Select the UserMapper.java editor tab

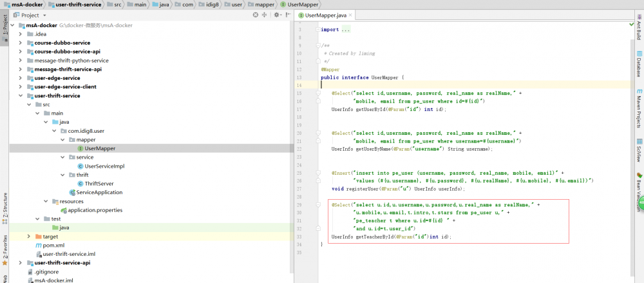pyautogui.click(x=325, y=15)
